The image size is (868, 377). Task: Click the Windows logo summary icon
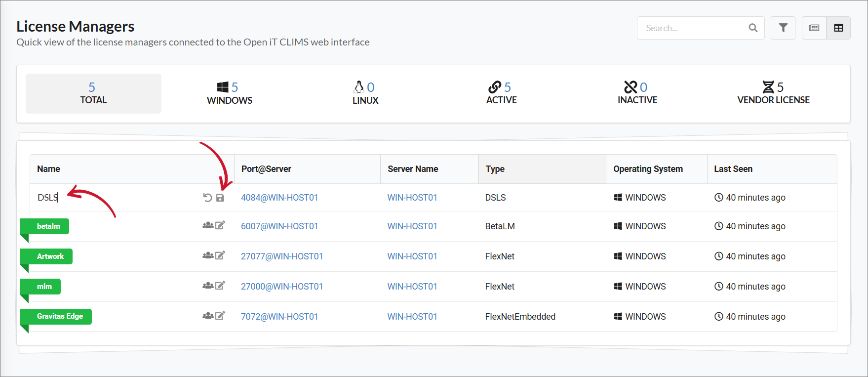[223, 87]
